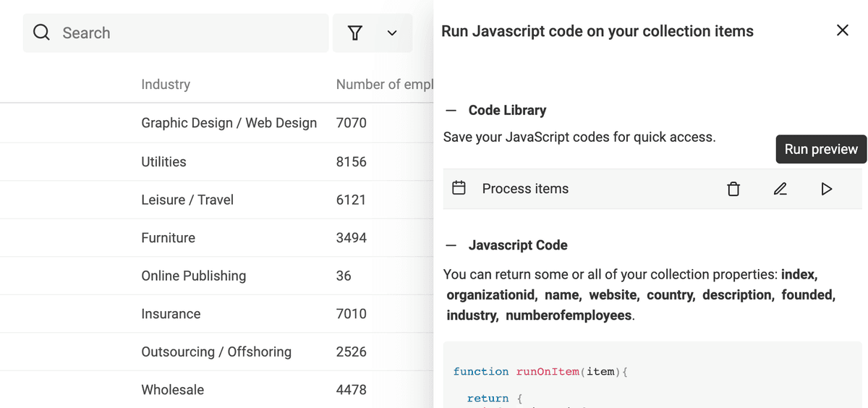Select the Leisure / Travel cell

pyautogui.click(x=187, y=200)
